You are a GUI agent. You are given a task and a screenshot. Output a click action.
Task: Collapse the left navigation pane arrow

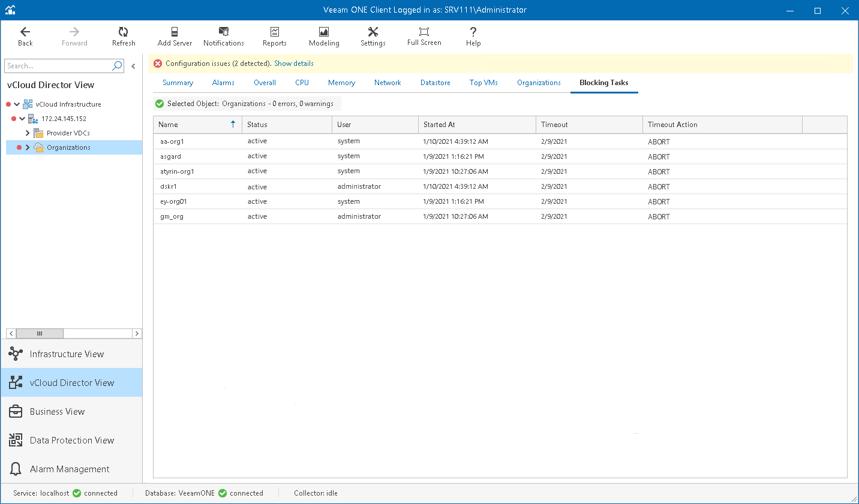click(x=133, y=67)
